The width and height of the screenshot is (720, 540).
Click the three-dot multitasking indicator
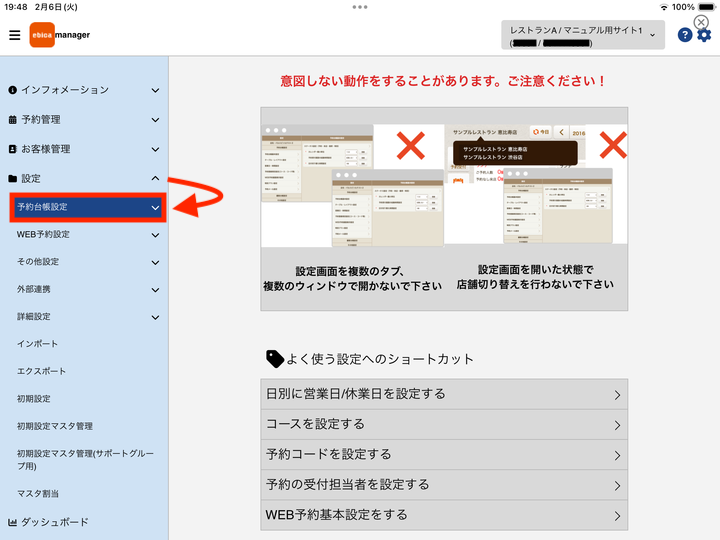click(x=360, y=7)
